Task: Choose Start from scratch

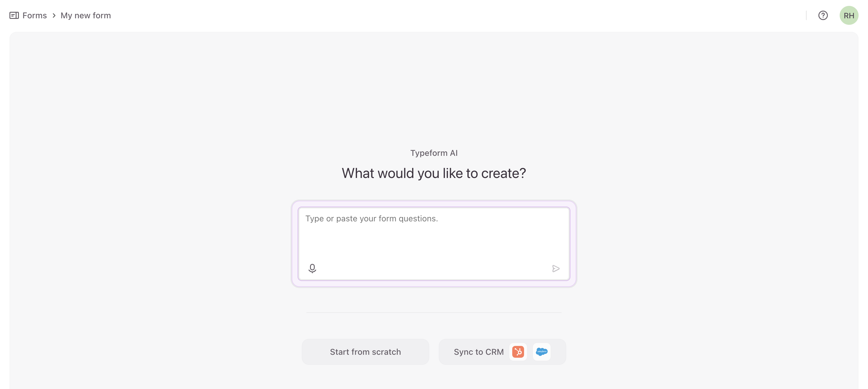Action: point(365,352)
